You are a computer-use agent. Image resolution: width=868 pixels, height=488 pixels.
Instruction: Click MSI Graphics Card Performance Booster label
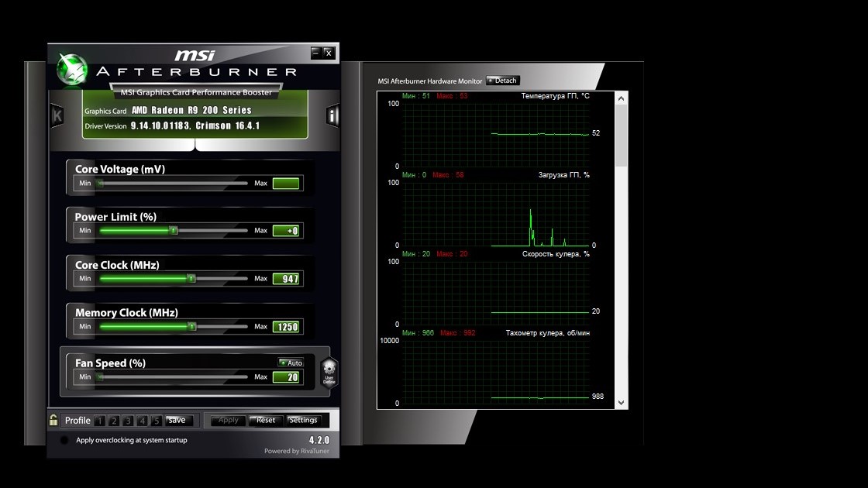197,92
